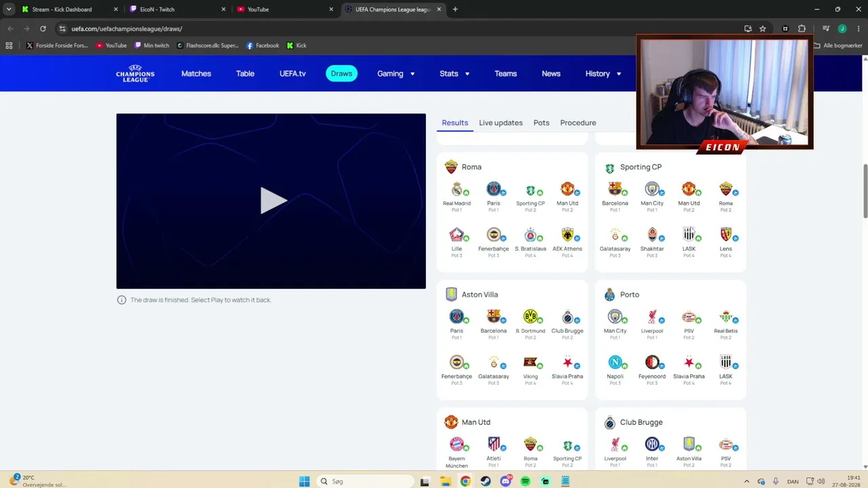
Task: Open News in the navigation bar
Action: pyautogui.click(x=551, y=74)
